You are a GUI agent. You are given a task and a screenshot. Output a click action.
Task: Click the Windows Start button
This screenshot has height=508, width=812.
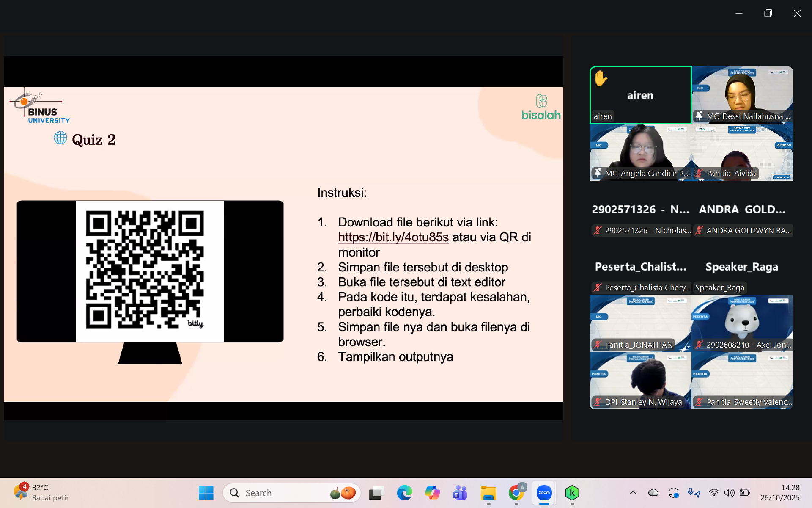pos(206,493)
